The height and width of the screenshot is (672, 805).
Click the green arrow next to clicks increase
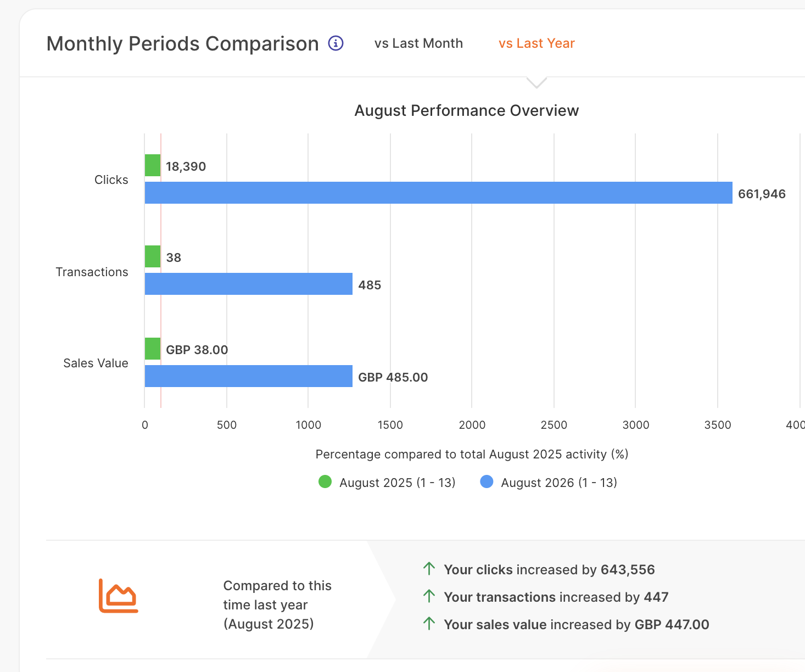(429, 569)
